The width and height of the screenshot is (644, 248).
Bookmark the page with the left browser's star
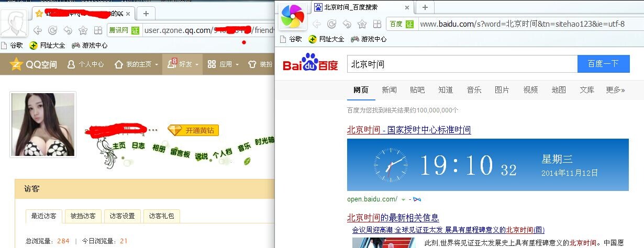(83, 30)
